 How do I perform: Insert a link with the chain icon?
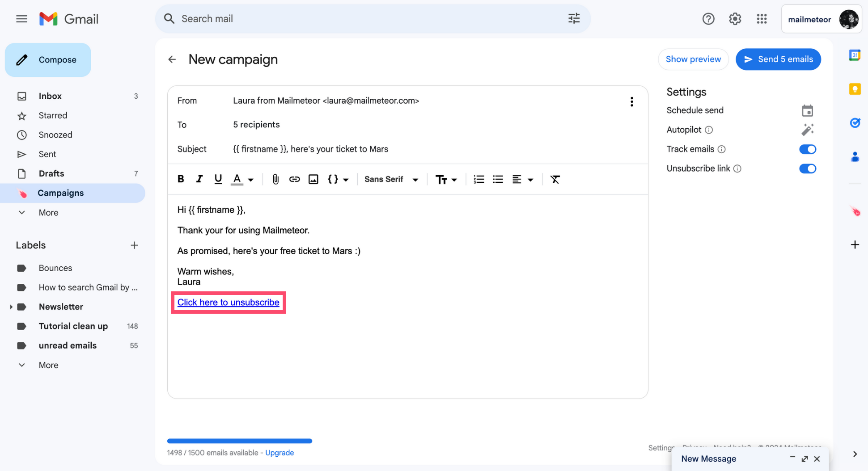(294, 179)
